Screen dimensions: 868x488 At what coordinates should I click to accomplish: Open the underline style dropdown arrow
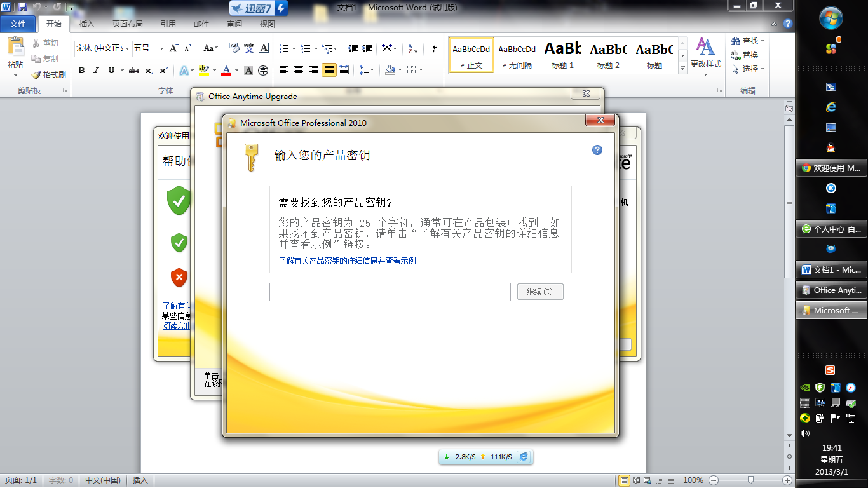(121, 71)
